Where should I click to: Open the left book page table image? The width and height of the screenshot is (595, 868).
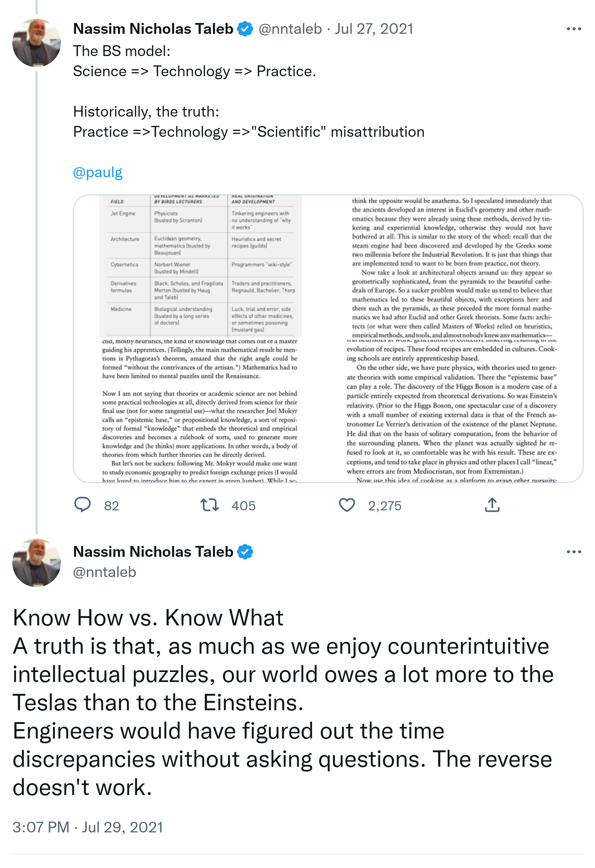pos(201,338)
